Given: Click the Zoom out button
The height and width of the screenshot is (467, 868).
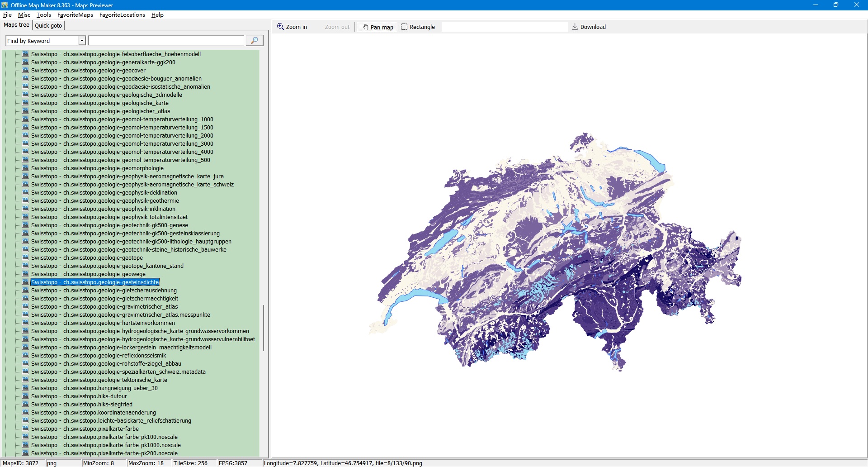Looking at the screenshot, I should pos(337,27).
